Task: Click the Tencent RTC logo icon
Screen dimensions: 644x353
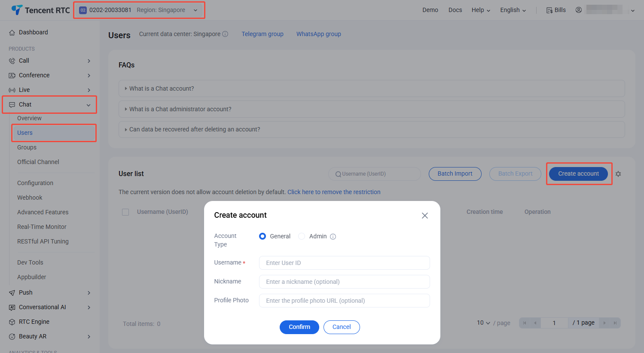Action: click(x=17, y=10)
